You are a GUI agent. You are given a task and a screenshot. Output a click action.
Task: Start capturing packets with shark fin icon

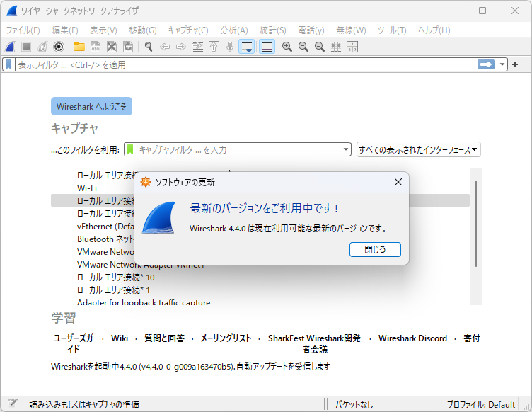pos(10,47)
